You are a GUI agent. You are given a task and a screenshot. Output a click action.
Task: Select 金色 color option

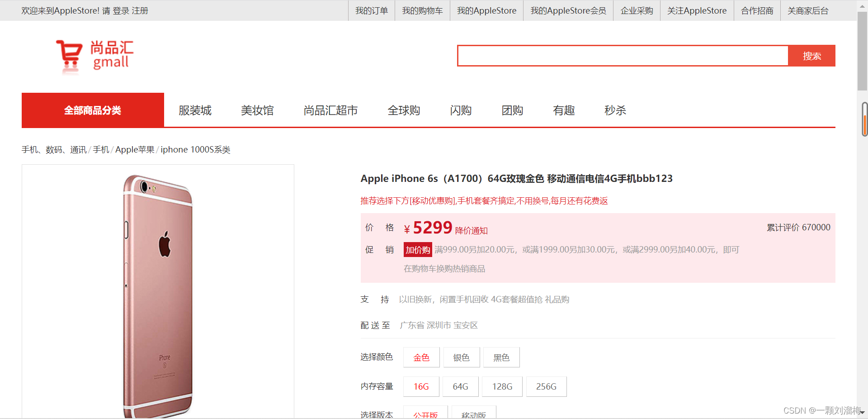[x=421, y=357]
